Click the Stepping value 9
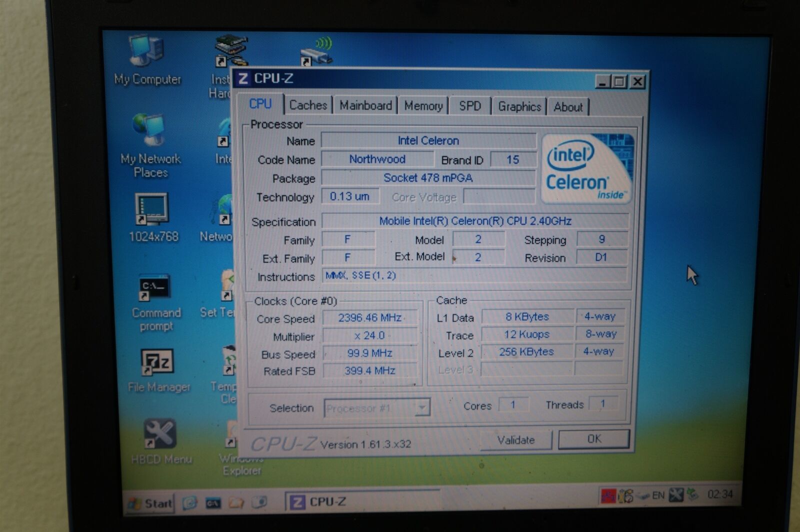 (x=602, y=239)
